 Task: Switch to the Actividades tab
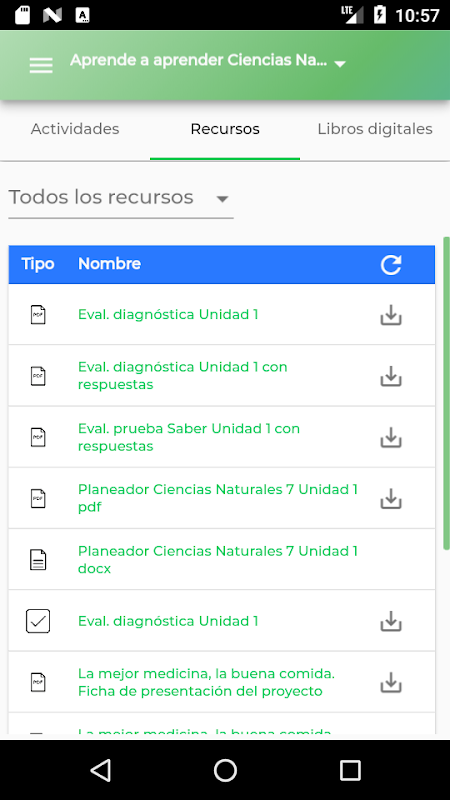(x=75, y=129)
